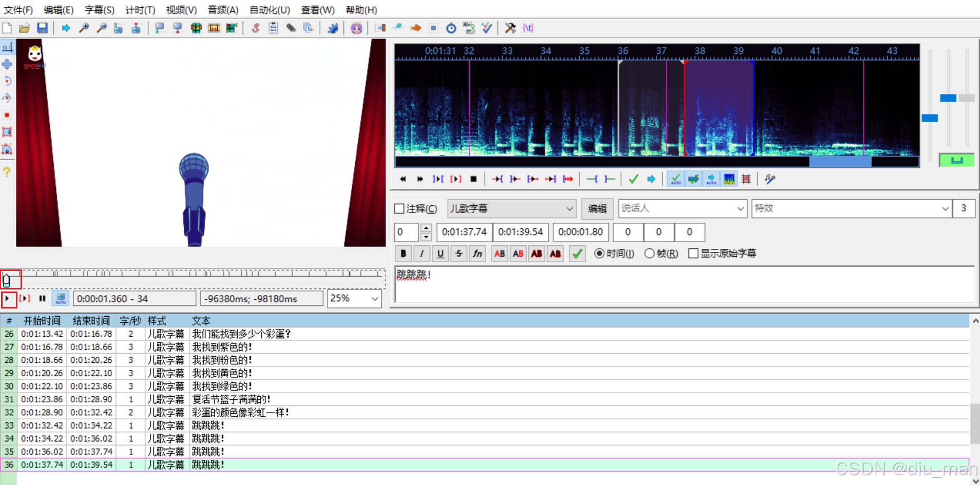Open karaoke mode microphone icon
Viewport: 980px width, 485px height.
point(770,179)
